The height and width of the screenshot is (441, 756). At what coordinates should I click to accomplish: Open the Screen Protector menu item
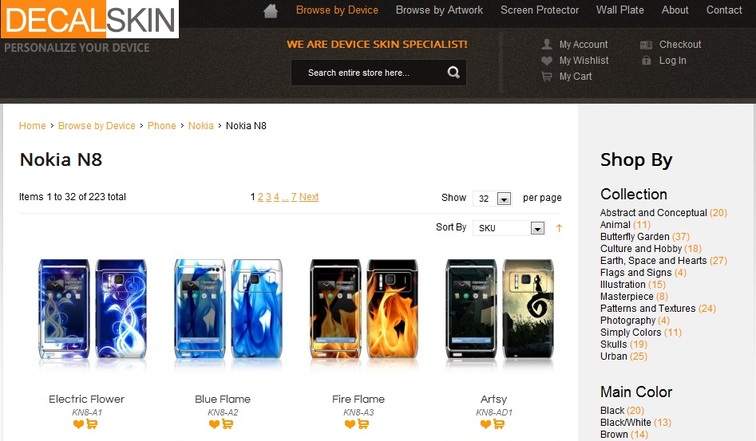click(x=540, y=10)
